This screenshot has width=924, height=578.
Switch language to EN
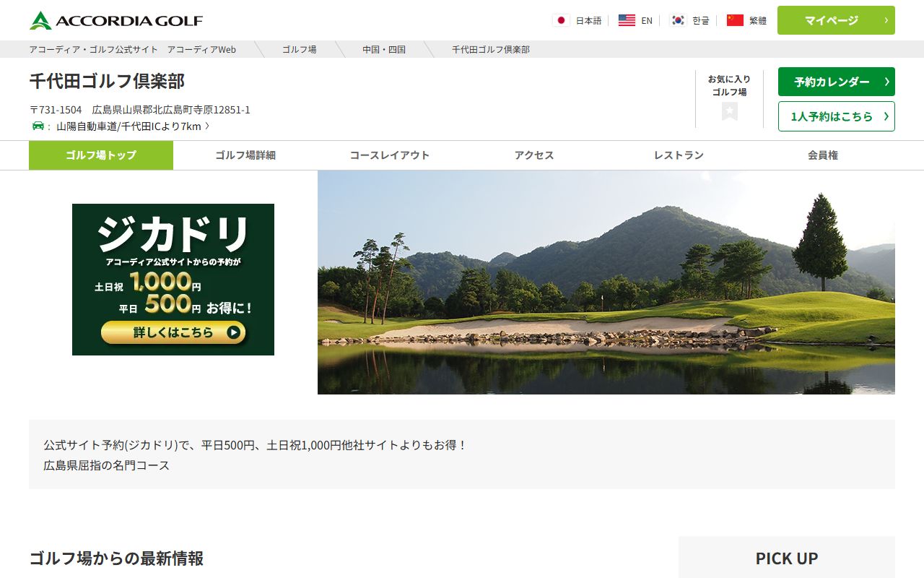point(647,20)
